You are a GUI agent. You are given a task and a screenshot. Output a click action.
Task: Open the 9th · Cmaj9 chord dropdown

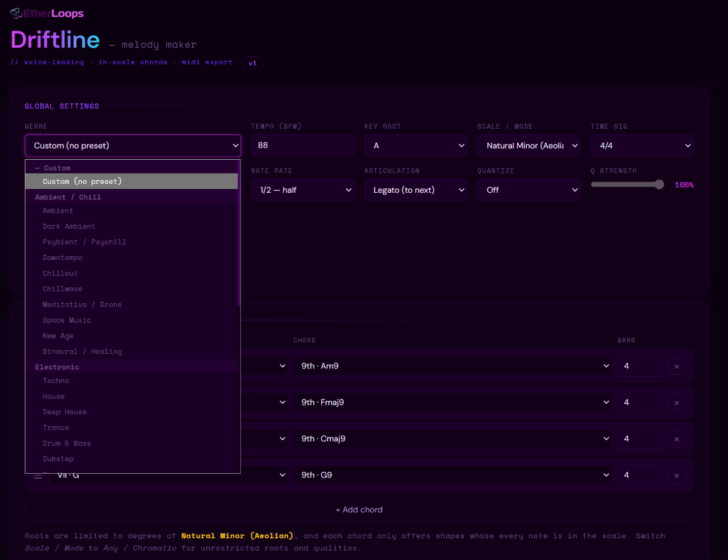tap(452, 438)
